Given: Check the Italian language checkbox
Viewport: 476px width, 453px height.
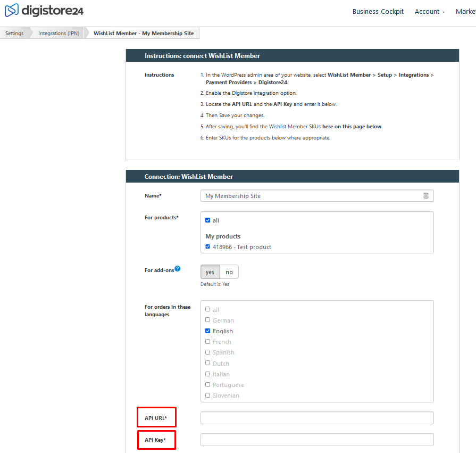Looking at the screenshot, I should point(207,374).
